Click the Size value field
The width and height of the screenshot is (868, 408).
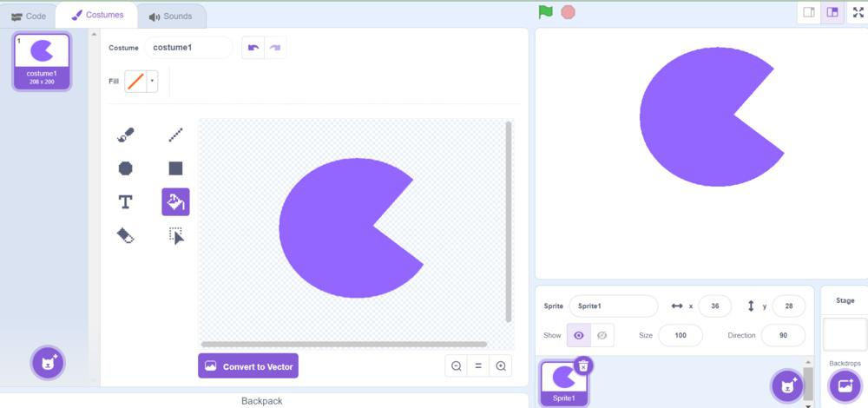click(681, 335)
